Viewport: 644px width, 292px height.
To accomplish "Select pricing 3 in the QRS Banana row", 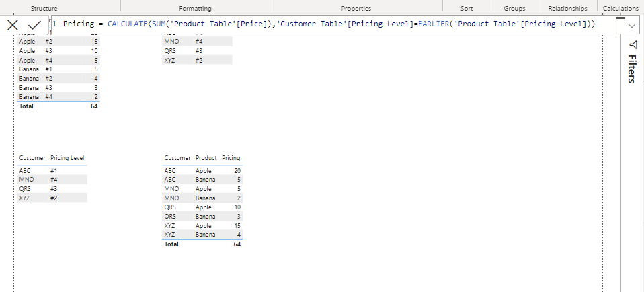I will click(x=239, y=217).
